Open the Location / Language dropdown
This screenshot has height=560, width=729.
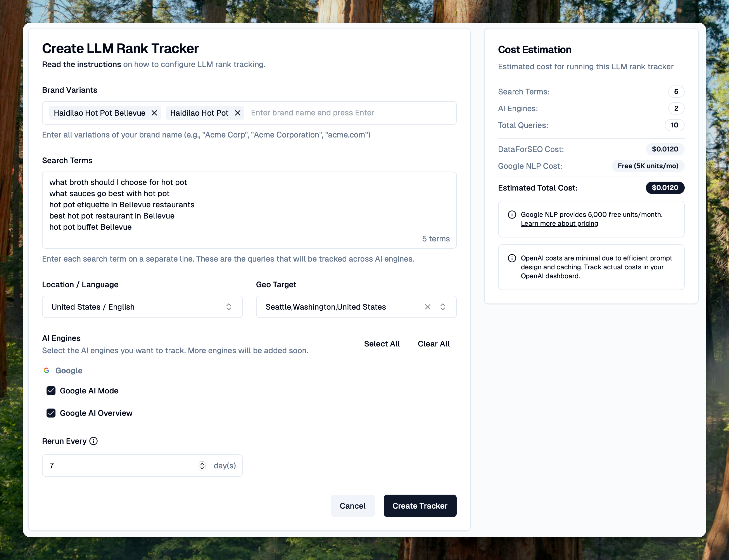pos(142,307)
